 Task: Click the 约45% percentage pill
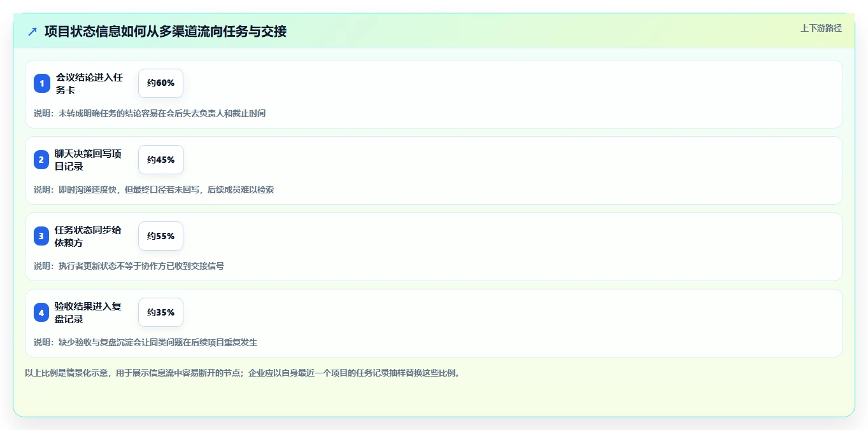[160, 160]
